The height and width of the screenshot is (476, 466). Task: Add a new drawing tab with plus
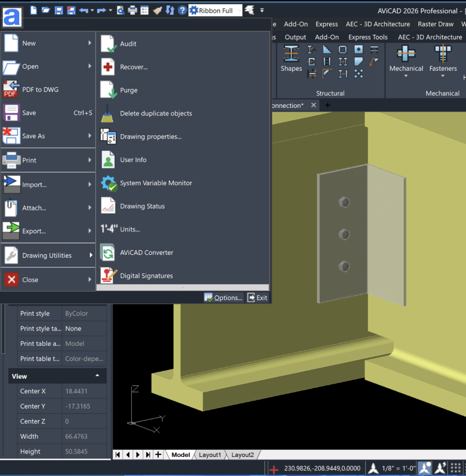point(327,105)
